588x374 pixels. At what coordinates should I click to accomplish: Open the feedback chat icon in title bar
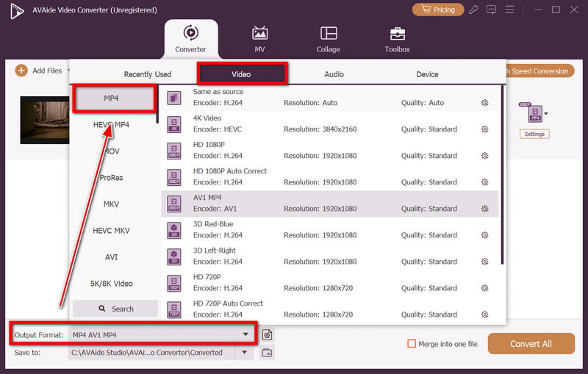point(492,10)
